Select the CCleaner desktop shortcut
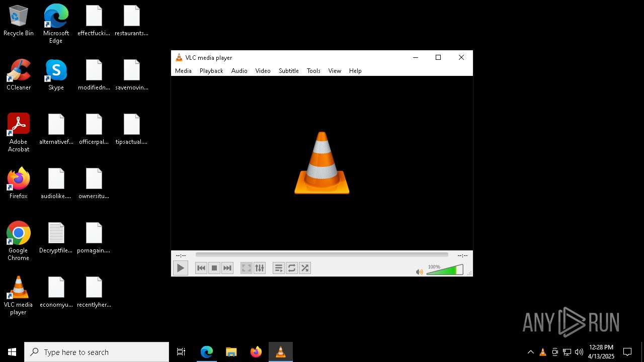This screenshot has width=644, height=362. [x=19, y=75]
